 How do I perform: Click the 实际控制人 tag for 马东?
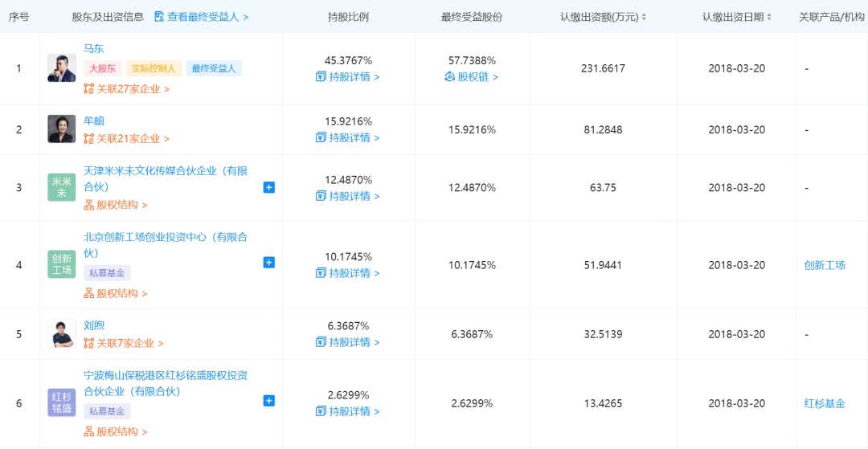click(x=154, y=69)
